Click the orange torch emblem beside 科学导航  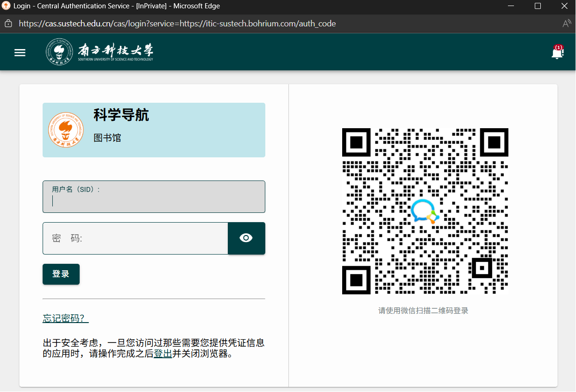[x=66, y=130]
